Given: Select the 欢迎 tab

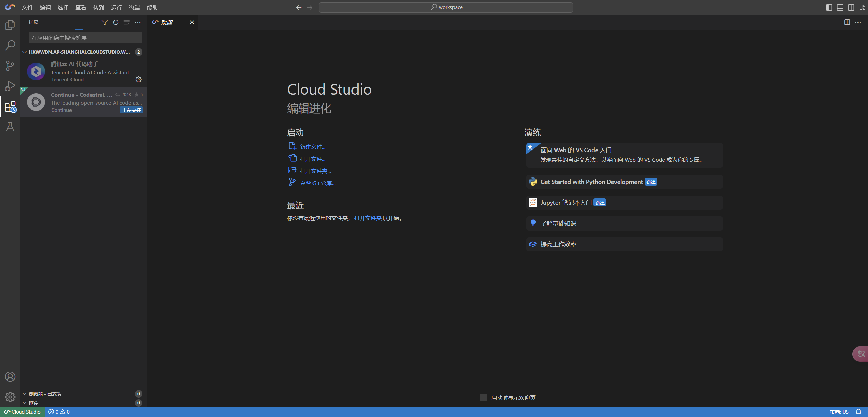Looking at the screenshot, I should click(167, 22).
